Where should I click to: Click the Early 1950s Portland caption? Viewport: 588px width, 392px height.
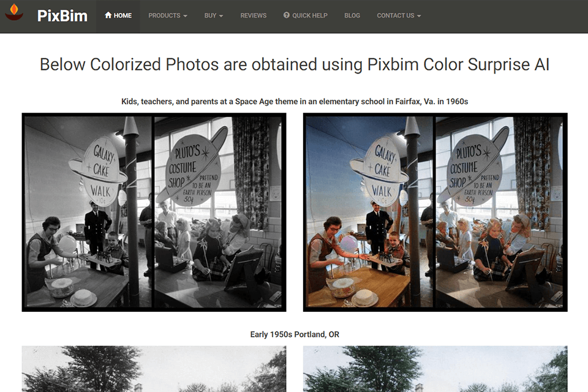[x=295, y=334]
